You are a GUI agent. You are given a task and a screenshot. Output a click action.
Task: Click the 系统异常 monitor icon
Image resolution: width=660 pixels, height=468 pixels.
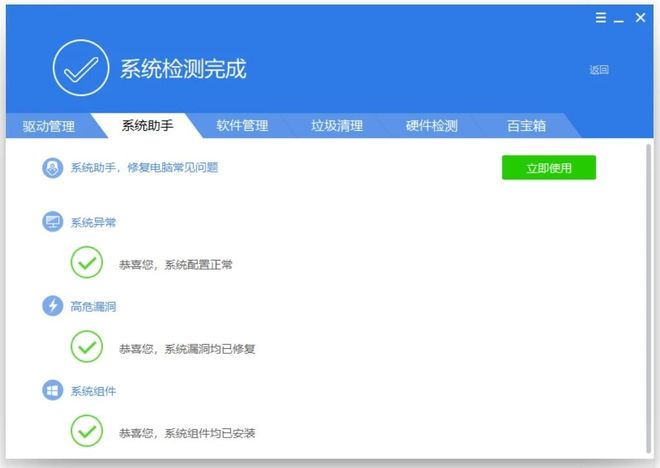click(53, 222)
